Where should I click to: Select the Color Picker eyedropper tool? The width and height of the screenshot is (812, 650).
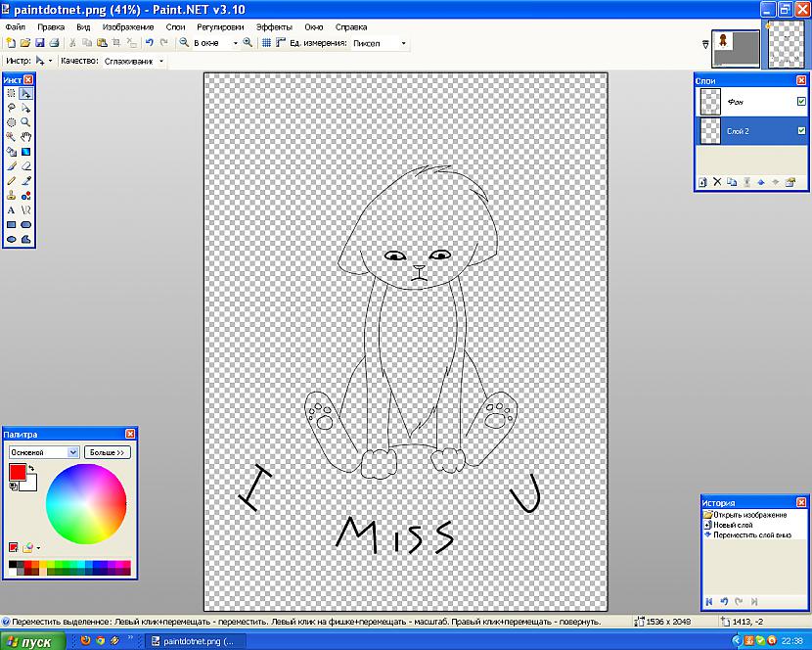pos(25,180)
